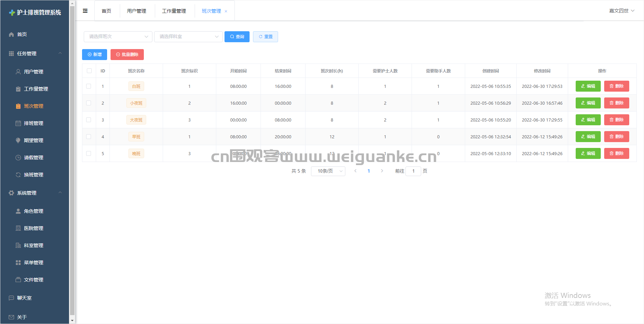The height and width of the screenshot is (324, 644).
Task: Click the 用户管理 person icon in sidebar
Action: click(18, 72)
